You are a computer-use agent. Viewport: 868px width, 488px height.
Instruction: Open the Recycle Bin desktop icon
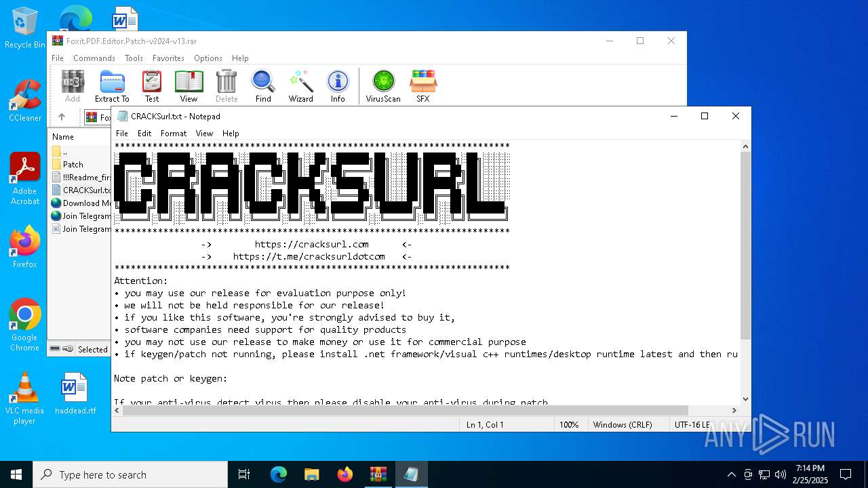click(x=25, y=28)
